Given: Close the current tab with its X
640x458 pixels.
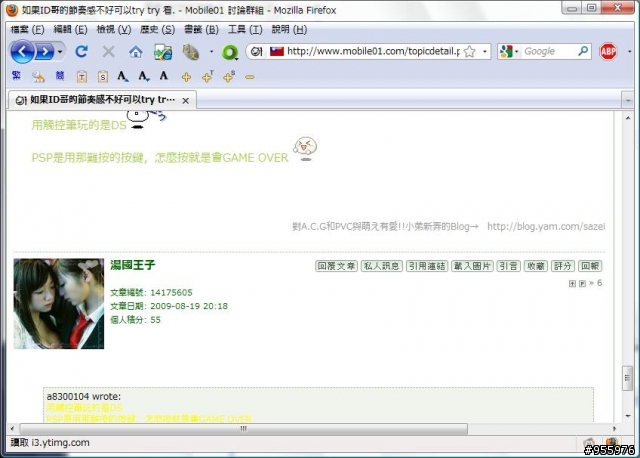Looking at the screenshot, I should 186,100.
